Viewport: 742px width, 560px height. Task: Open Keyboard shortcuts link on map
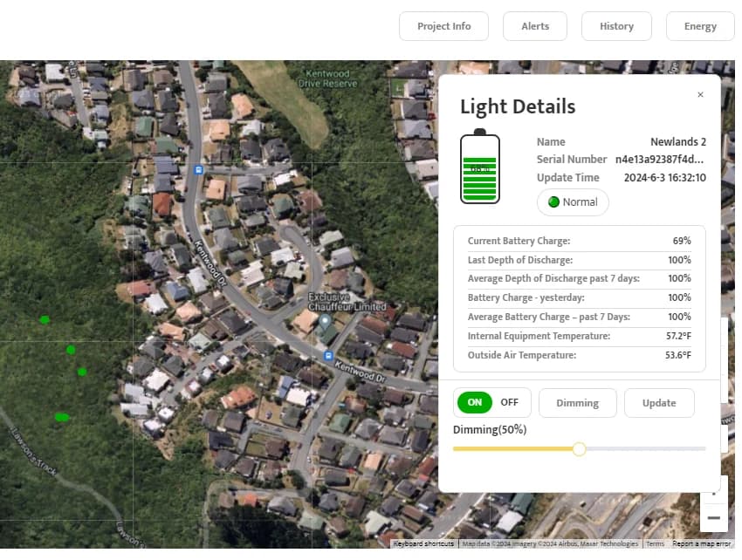[x=423, y=544]
